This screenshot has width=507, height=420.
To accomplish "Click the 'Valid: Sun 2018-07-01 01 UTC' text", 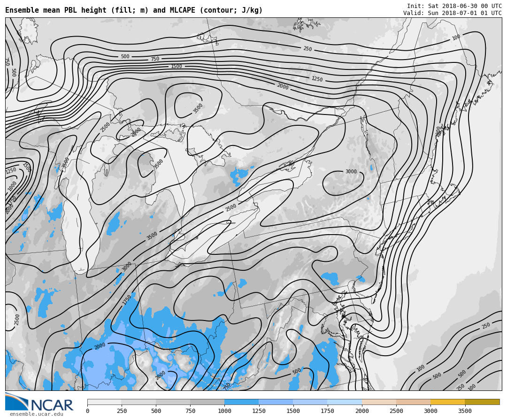I will (x=453, y=13).
